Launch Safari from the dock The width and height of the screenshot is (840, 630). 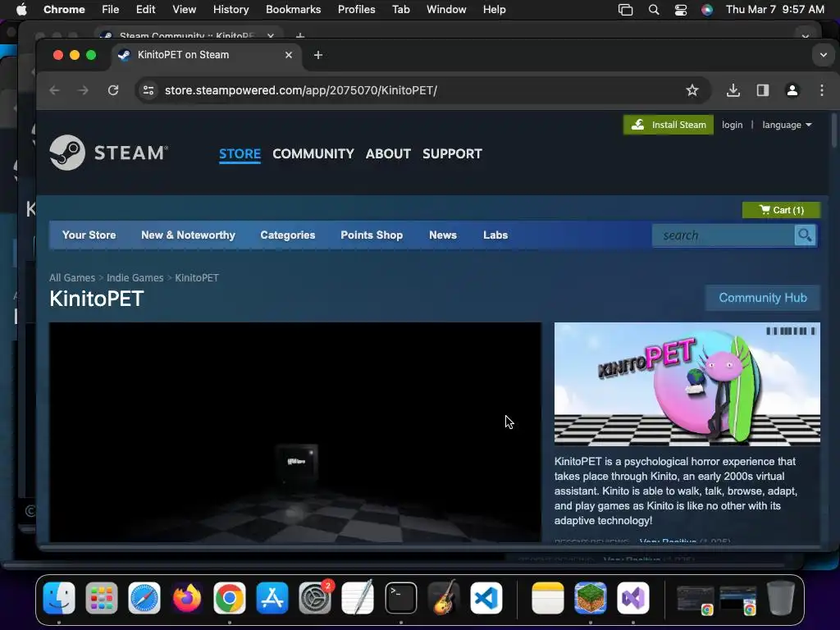(144, 598)
